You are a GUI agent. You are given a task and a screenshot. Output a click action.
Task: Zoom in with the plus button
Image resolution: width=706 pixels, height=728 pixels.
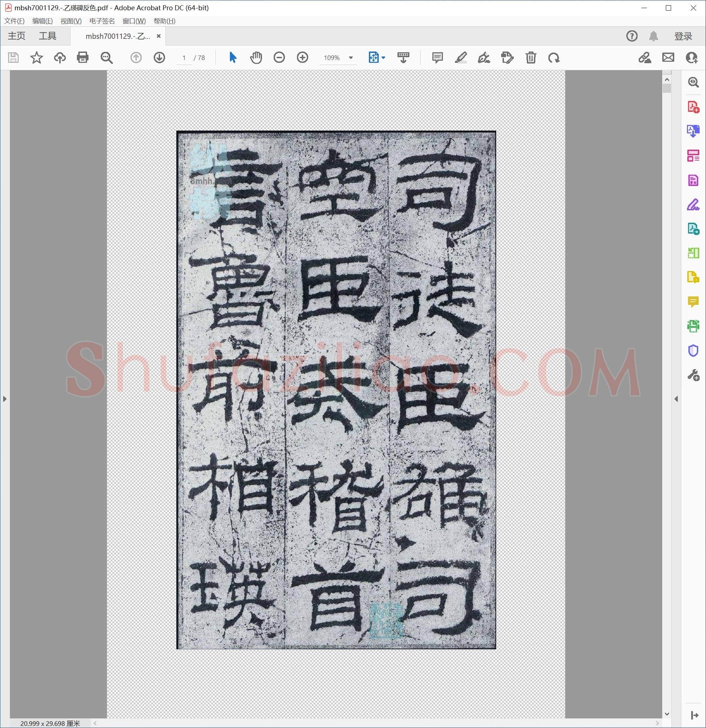[303, 58]
